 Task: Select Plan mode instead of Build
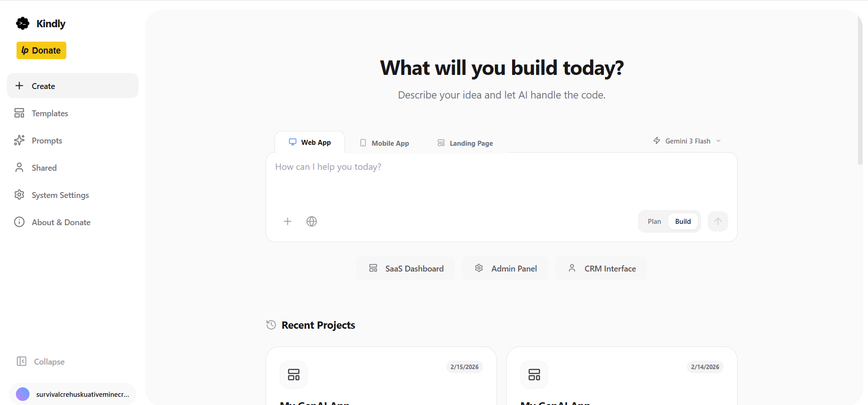point(654,221)
